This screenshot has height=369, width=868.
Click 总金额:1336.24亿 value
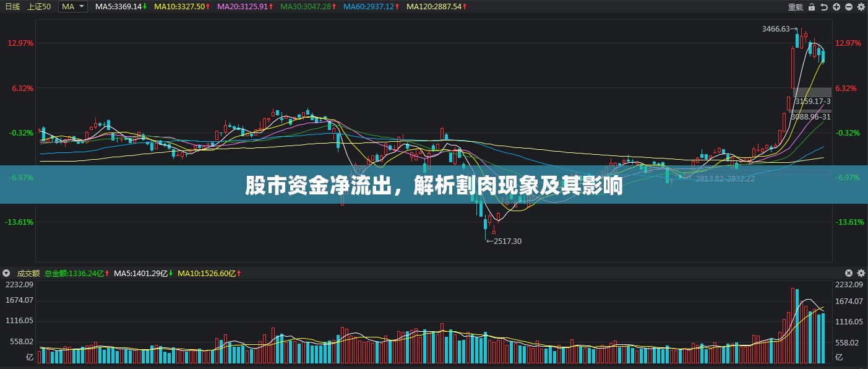coord(76,273)
